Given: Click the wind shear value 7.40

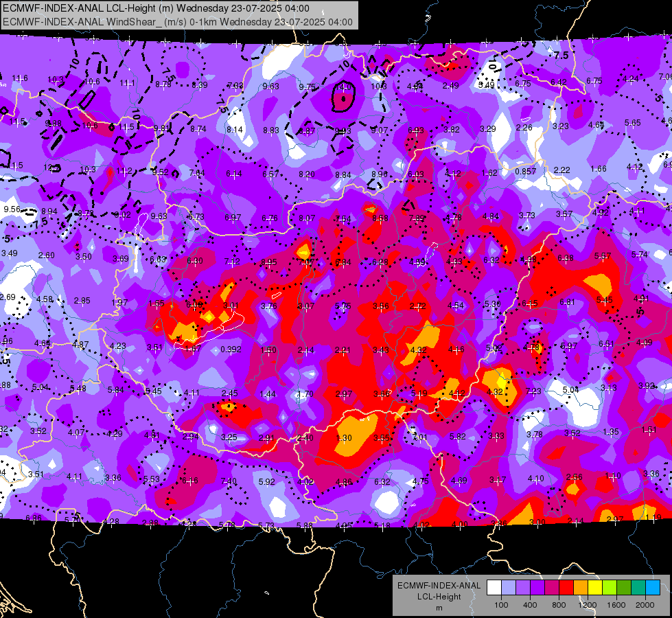Looking at the screenshot, I should click(229, 481).
